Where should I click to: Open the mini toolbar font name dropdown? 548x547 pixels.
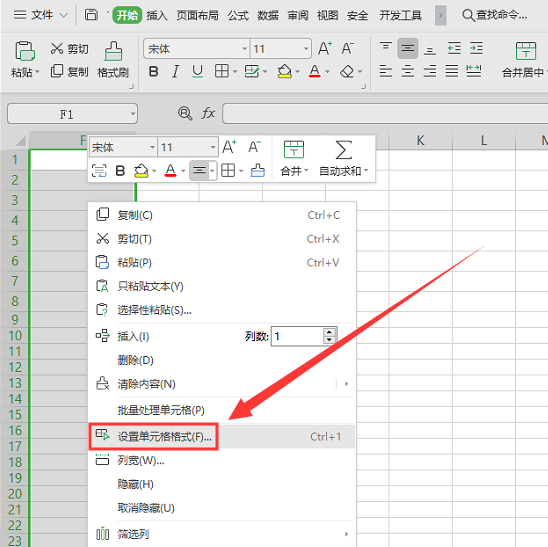pos(152,147)
